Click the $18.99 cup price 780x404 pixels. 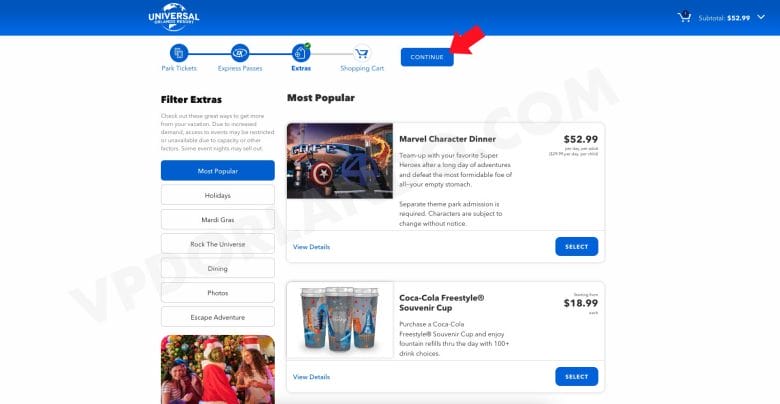[581, 303]
